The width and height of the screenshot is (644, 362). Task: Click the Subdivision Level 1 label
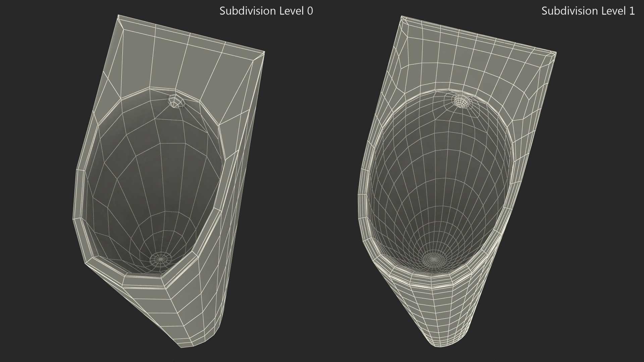click(588, 11)
